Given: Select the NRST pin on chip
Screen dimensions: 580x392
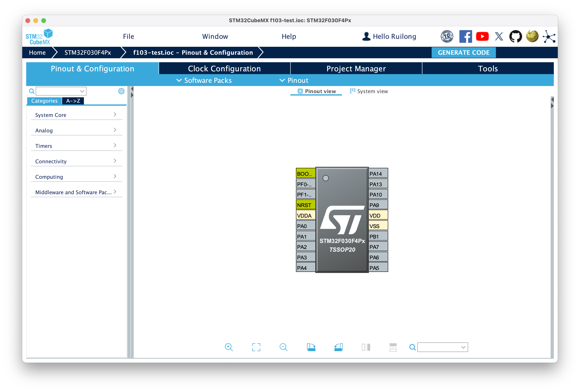Looking at the screenshot, I should (306, 205).
